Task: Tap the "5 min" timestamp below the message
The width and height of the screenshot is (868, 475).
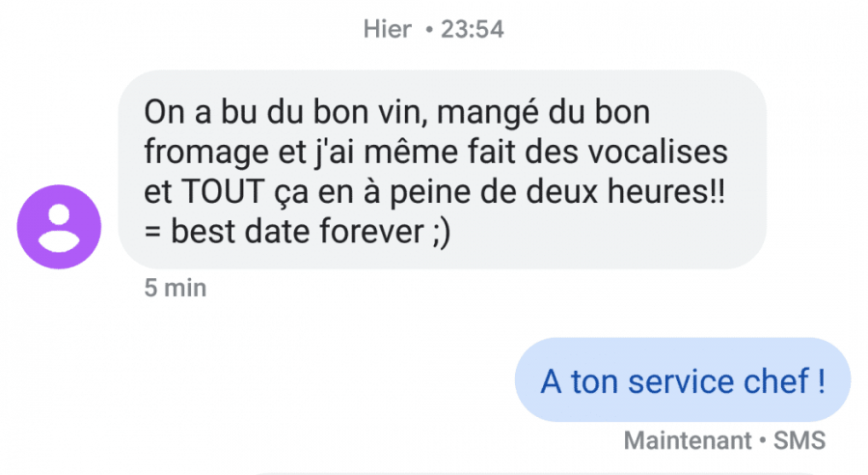Action: 175,288
